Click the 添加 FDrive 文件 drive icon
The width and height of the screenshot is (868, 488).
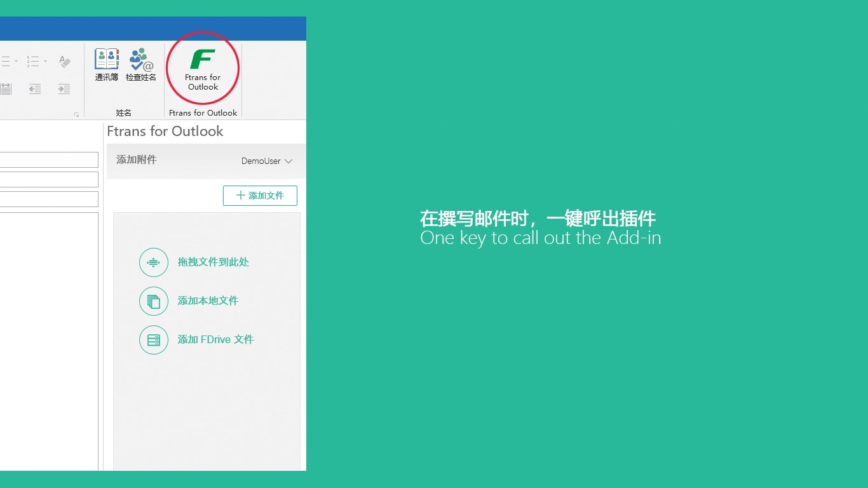pyautogui.click(x=154, y=340)
